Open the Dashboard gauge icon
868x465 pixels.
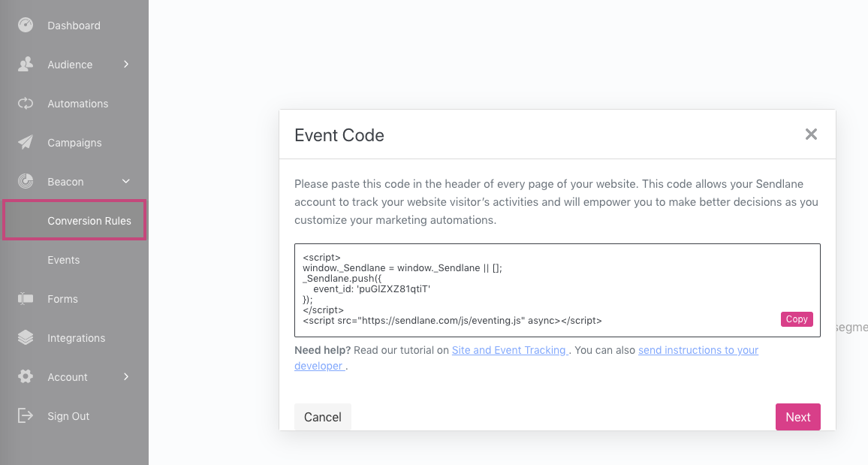(x=26, y=25)
